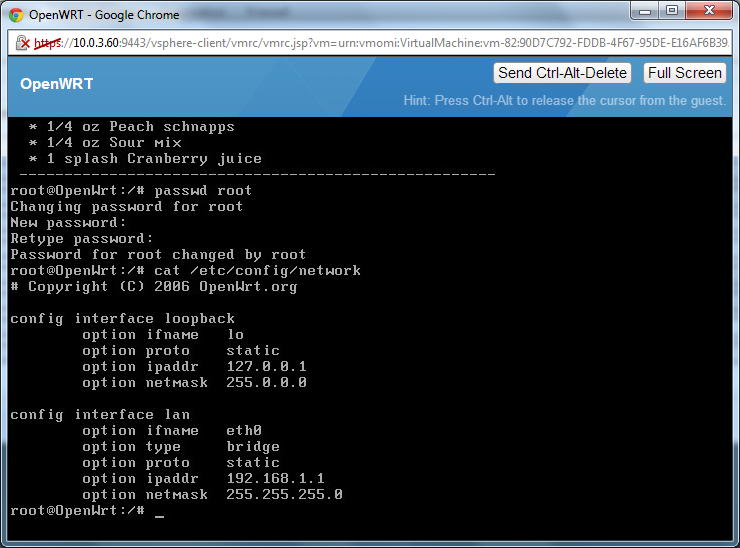Click the OpenWRT heading in blue banner
Viewport: 740px width, 548px height.
[x=56, y=84]
